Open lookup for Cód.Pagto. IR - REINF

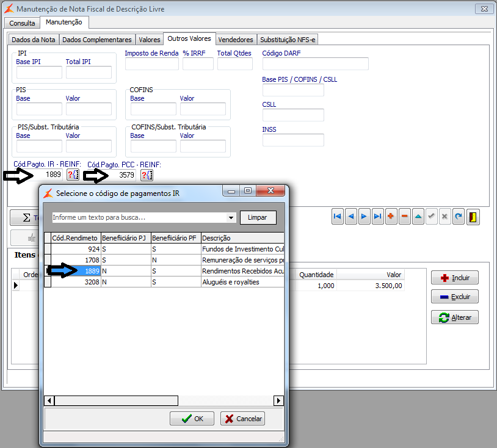[73, 175]
